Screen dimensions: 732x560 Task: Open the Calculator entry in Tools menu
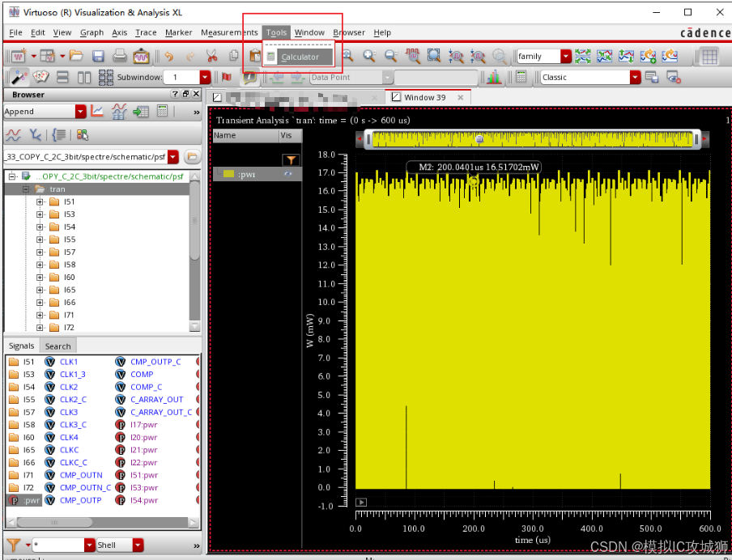(x=300, y=57)
